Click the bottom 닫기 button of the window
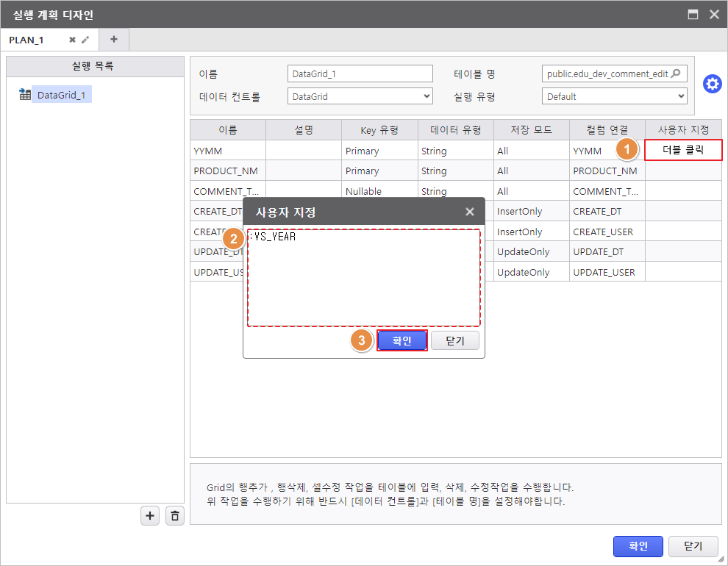The height and width of the screenshot is (566, 728). [x=693, y=546]
